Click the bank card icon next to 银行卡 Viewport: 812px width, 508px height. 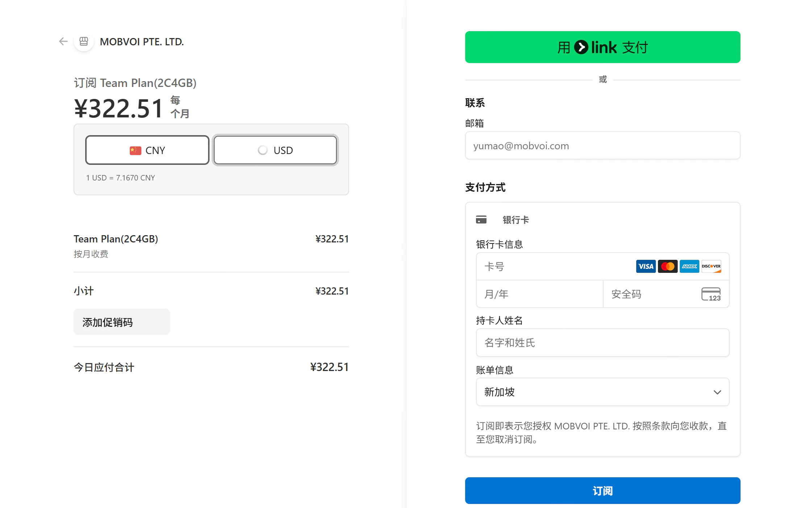click(x=481, y=219)
